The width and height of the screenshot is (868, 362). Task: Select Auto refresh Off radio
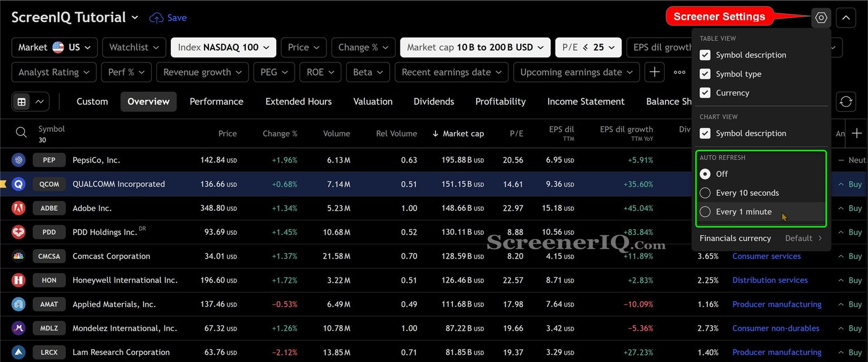(x=705, y=174)
